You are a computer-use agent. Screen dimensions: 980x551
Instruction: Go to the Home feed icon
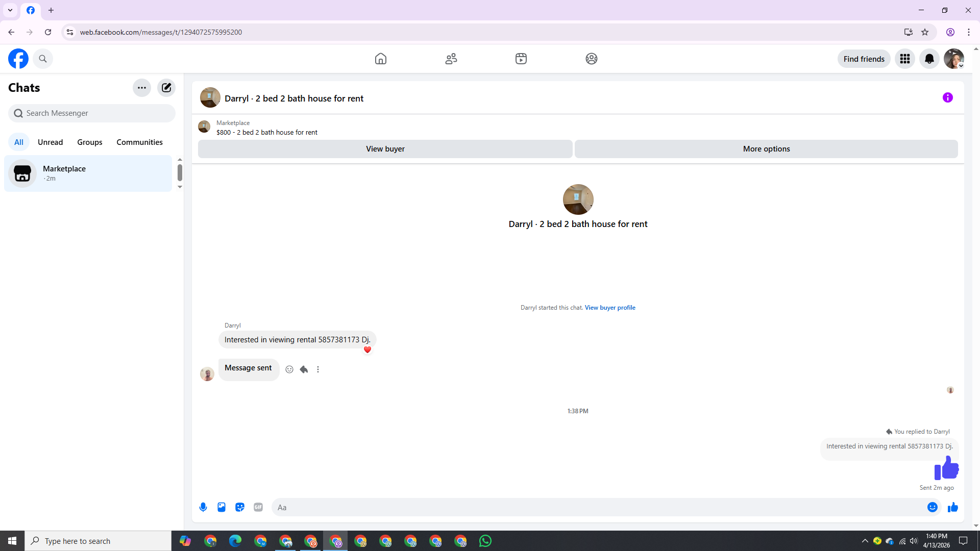[381, 59]
